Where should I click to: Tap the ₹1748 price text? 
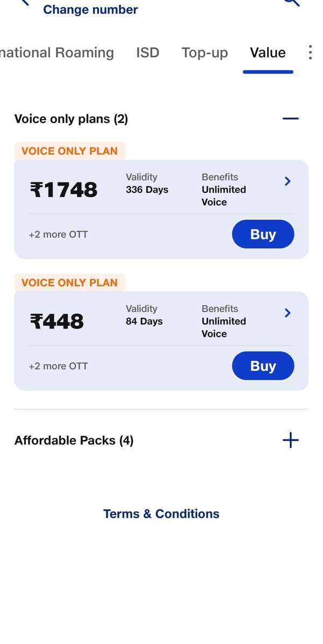(x=64, y=190)
